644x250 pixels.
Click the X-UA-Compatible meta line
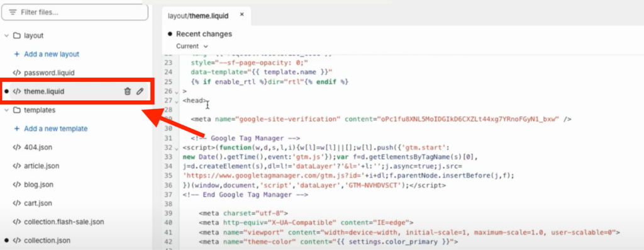pos(306,223)
